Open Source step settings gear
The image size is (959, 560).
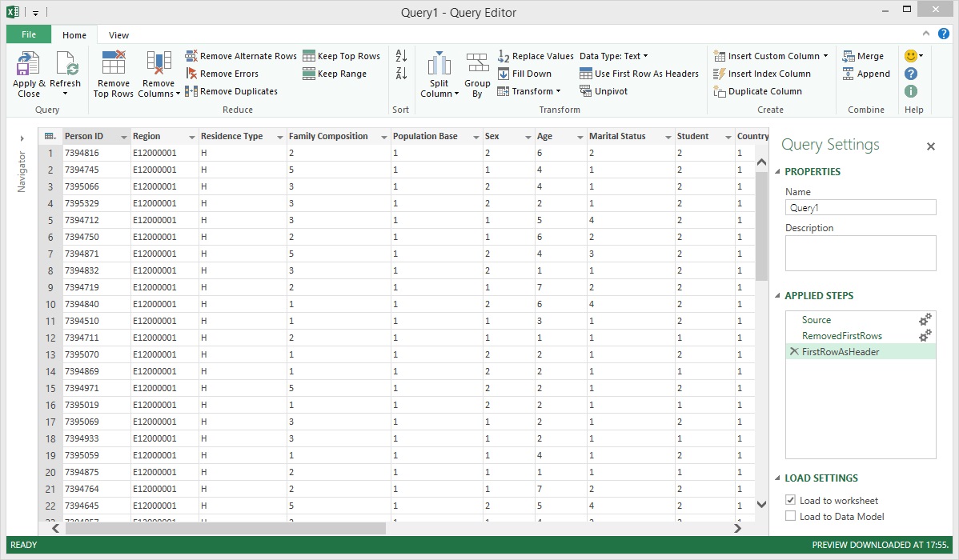tap(925, 319)
